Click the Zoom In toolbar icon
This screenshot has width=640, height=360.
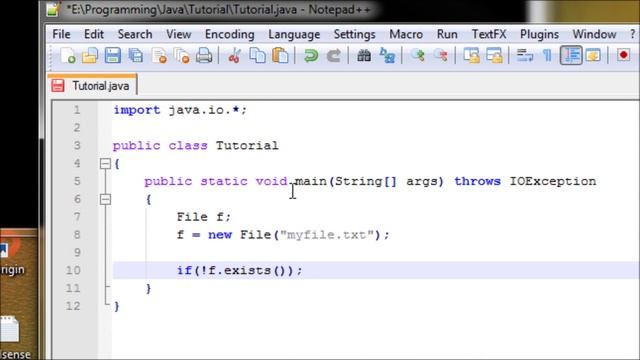418,55
